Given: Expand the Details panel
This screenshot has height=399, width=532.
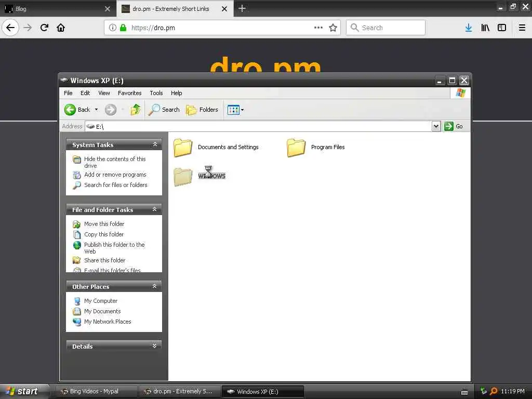Looking at the screenshot, I should [155, 345].
